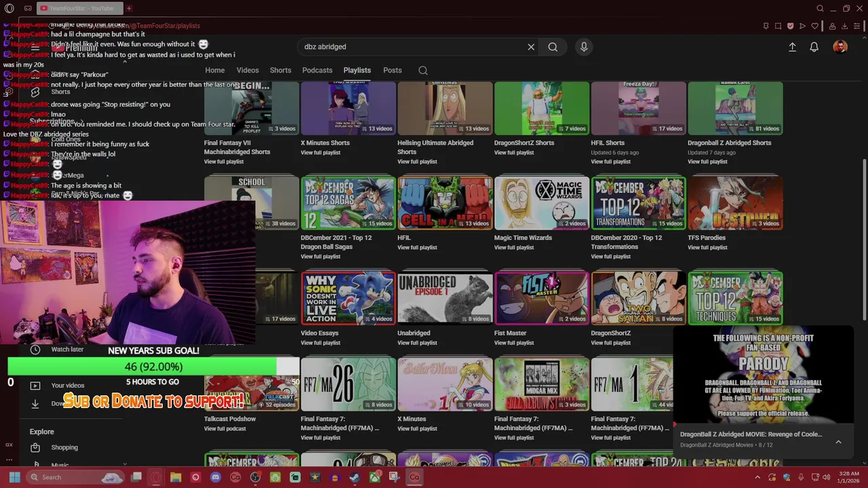This screenshot has height=488, width=868.
Task: Open the Dragonball Z Abridged Shorts title
Action: pyautogui.click(x=729, y=143)
